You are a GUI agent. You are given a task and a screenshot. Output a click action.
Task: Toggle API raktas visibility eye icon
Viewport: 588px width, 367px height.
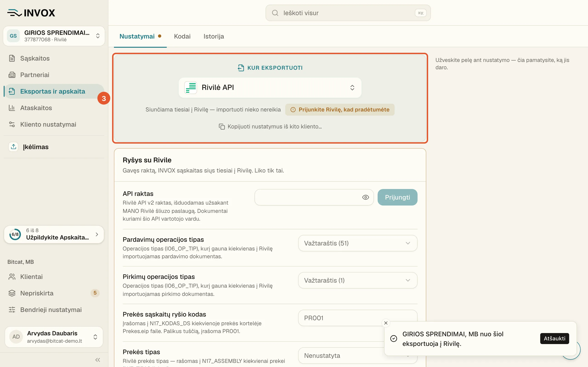point(365,197)
